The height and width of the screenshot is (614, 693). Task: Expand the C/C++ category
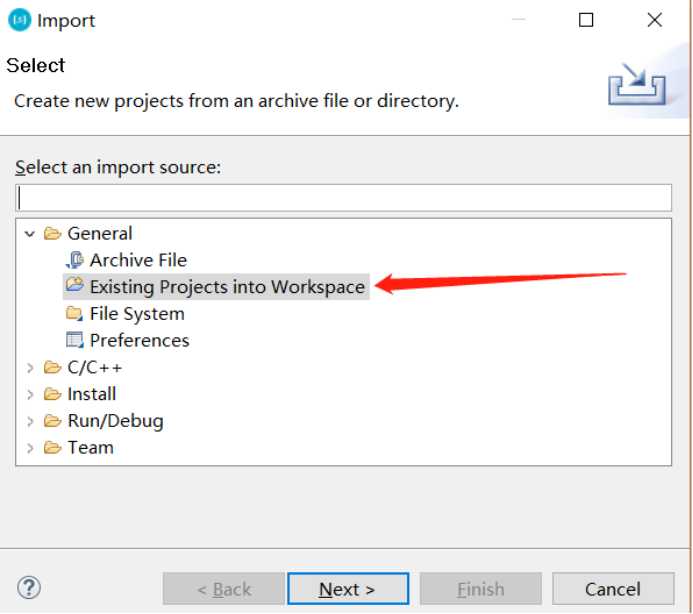click(x=30, y=368)
